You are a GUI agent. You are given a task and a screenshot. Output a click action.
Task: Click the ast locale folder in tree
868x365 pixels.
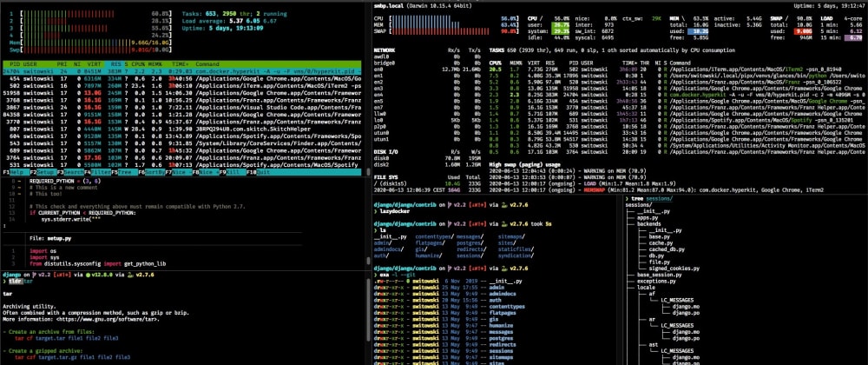(654, 345)
